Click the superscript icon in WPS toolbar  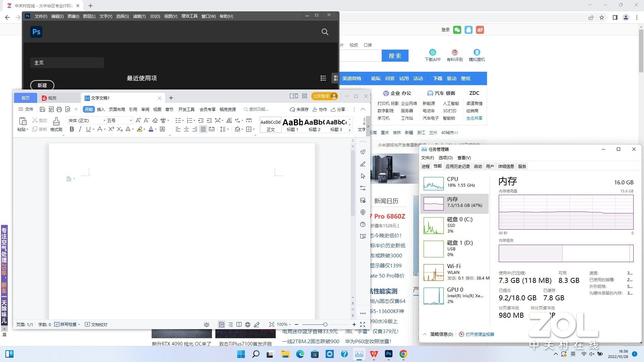pyautogui.click(x=111, y=129)
